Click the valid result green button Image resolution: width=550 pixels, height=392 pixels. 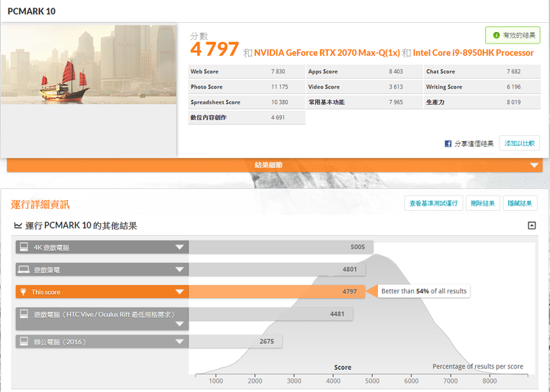point(513,35)
